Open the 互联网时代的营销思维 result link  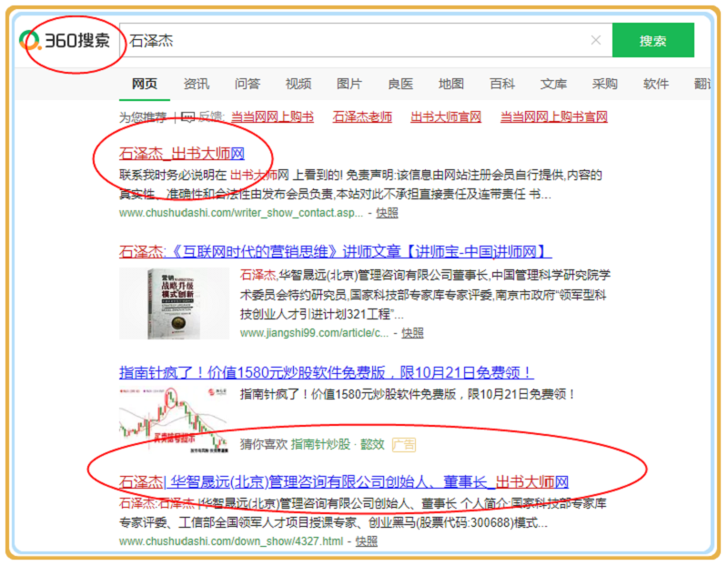tap(335, 251)
